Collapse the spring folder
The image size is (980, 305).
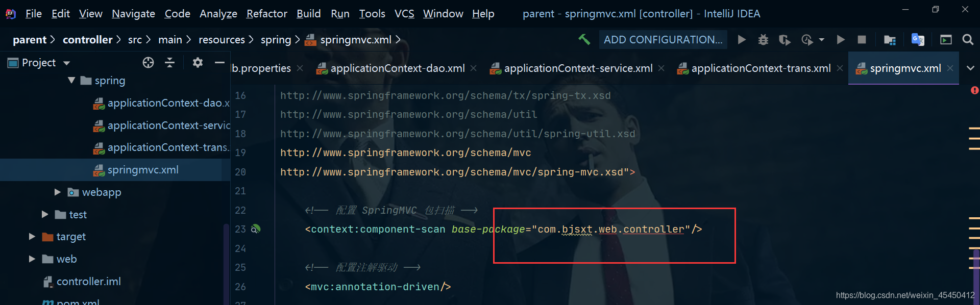(x=71, y=80)
